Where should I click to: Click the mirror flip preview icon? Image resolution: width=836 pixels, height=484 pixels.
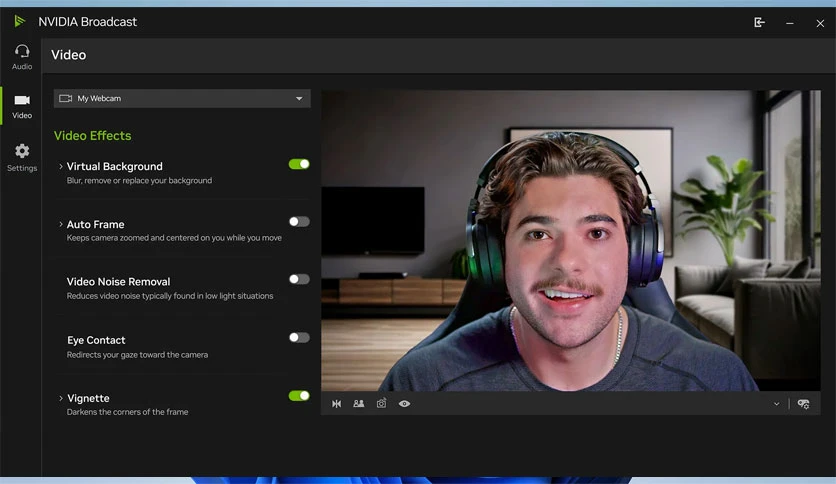336,404
